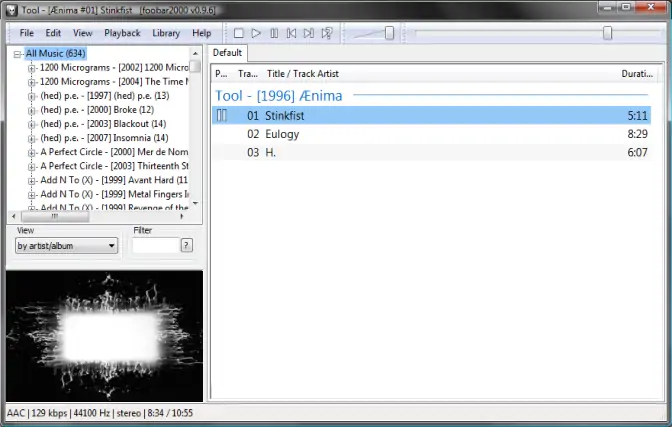Click the tree horizontal scroll right arrow
672x427 pixels.
pos(182,216)
